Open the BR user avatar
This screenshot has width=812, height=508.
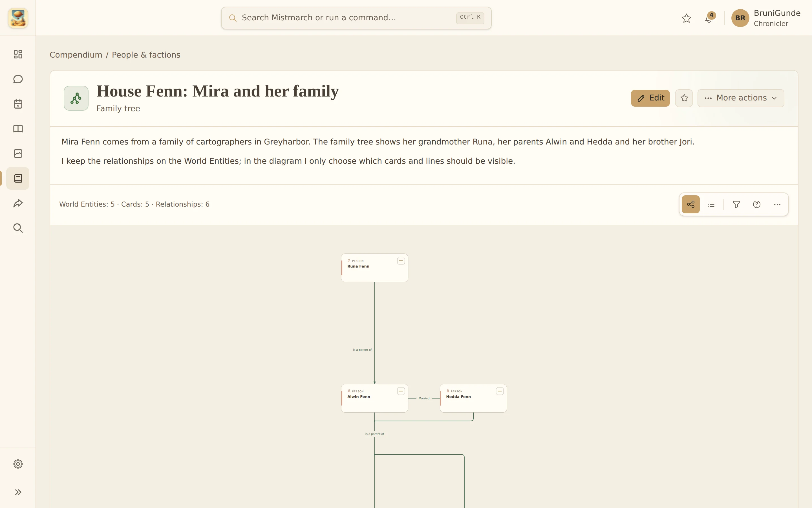click(x=740, y=18)
